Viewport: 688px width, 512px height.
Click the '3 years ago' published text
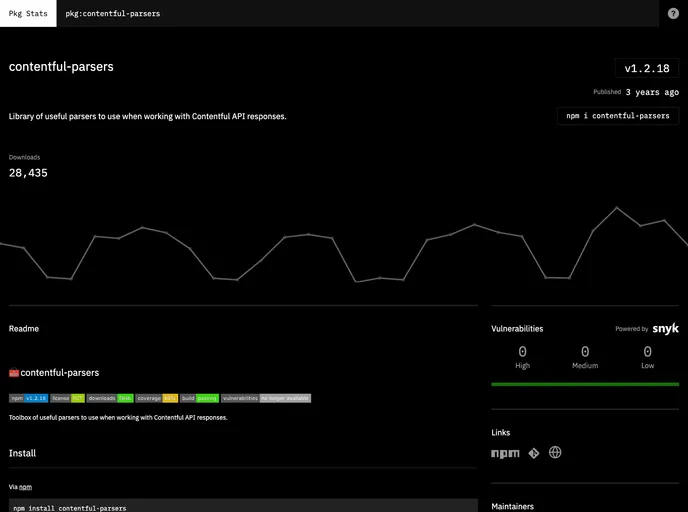pos(652,92)
